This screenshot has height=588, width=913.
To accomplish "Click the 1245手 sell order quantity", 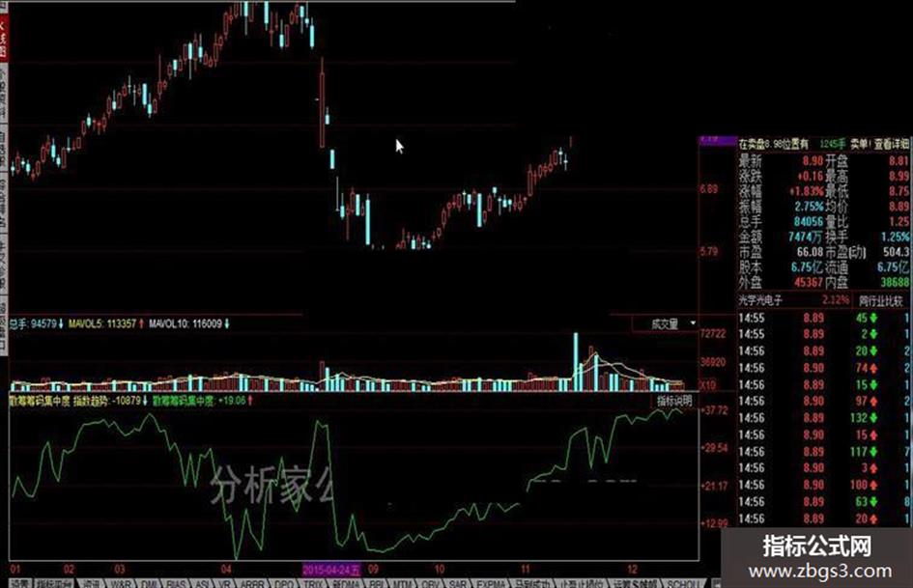I will 832,143.
